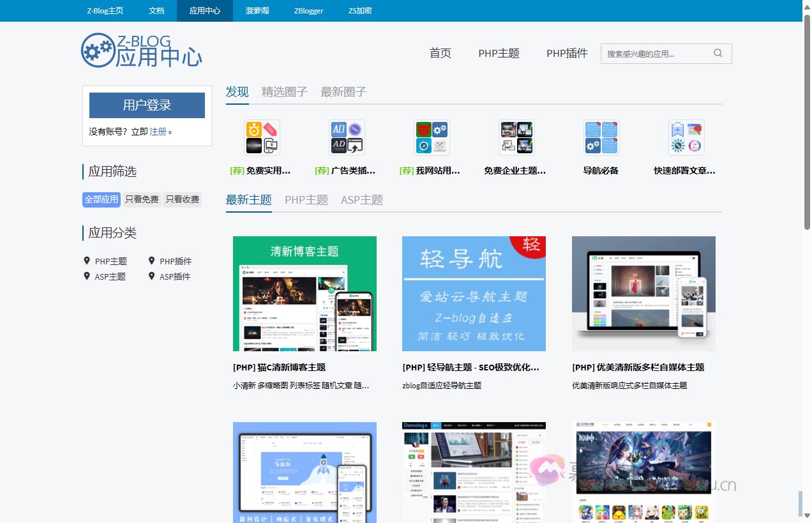812x523 pixels.
Task: Open the 我网站用 featured app icon
Action: [432, 137]
